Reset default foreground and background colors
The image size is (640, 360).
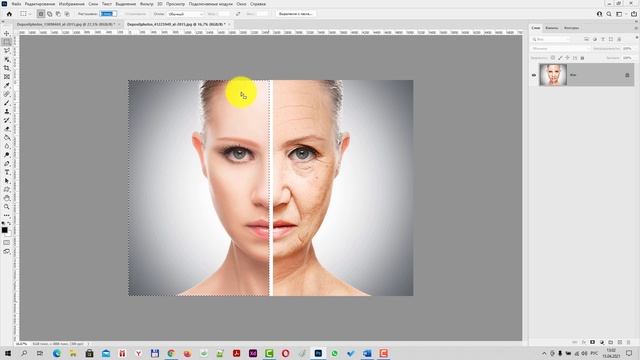click(3, 223)
